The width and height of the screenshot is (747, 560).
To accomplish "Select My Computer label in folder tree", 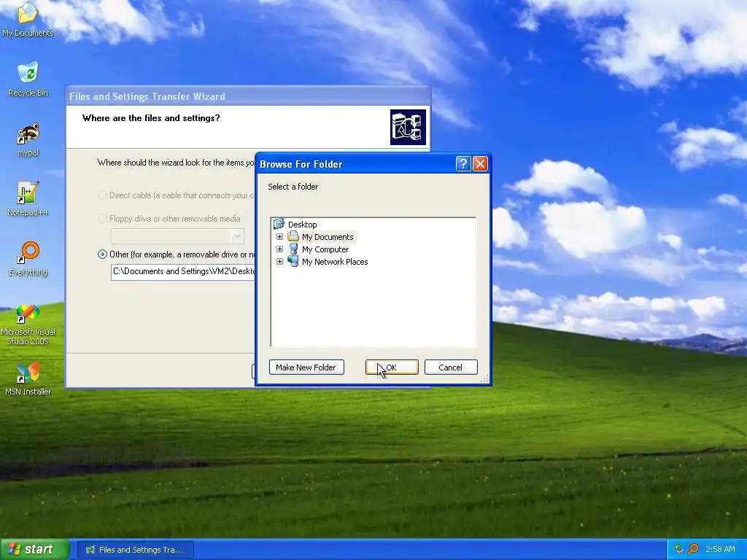I will coord(325,249).
